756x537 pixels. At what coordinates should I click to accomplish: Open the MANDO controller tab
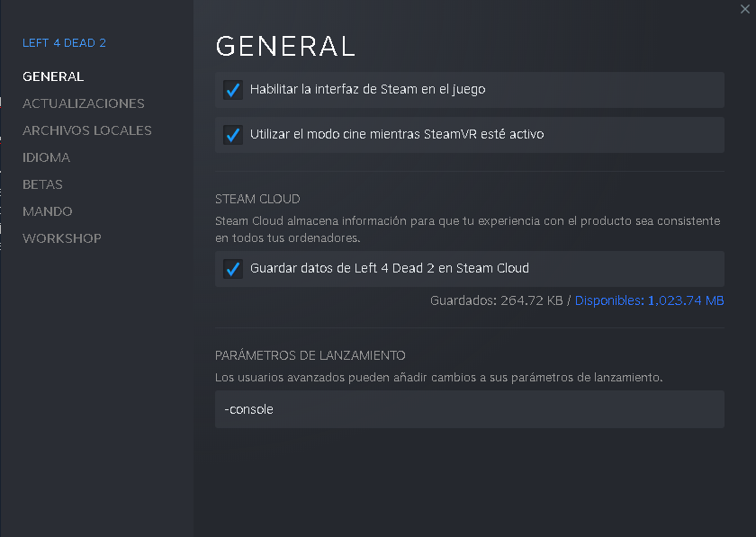pyautogui.click(x=48, y=211)
